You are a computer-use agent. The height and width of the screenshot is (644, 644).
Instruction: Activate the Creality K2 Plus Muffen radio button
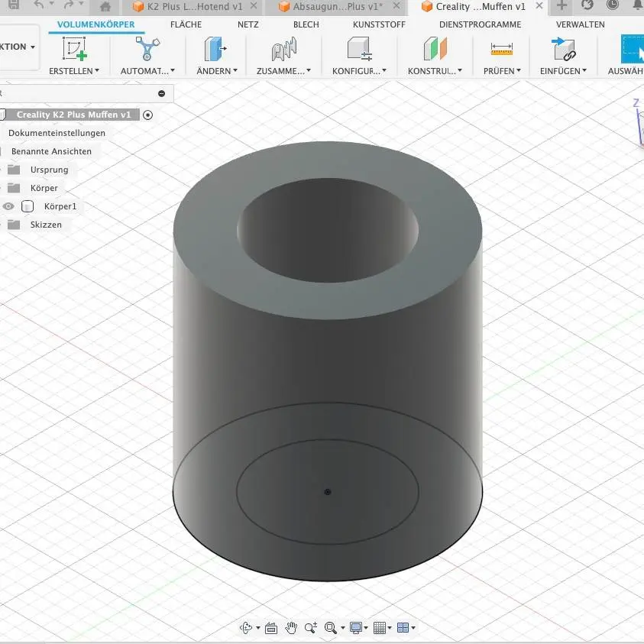pyautogui.click(x=148, y=115)
